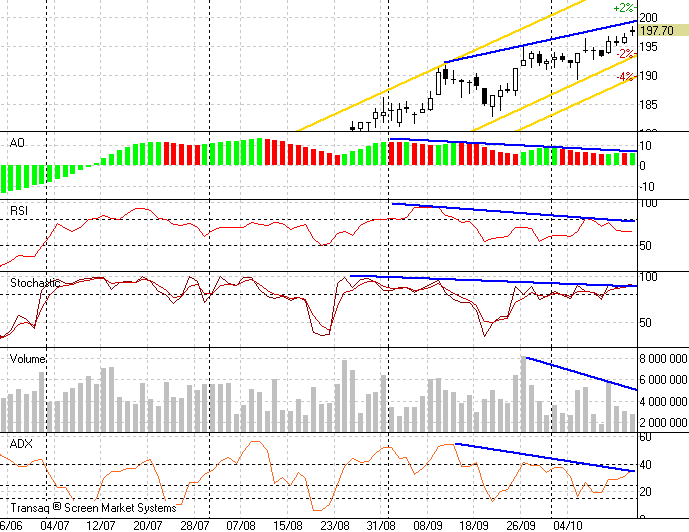Click the 18/09 date label
This screenshot has width=689, height=532.
coord(474,525)
